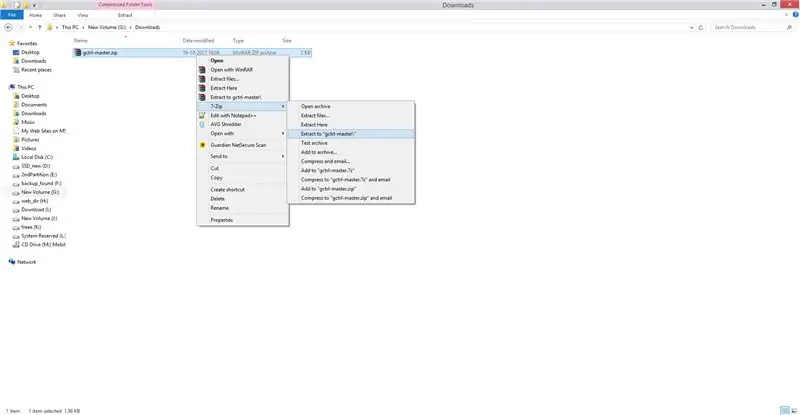
Task: Switch to the View ribbon tab
Action: [x=83, y=15]
